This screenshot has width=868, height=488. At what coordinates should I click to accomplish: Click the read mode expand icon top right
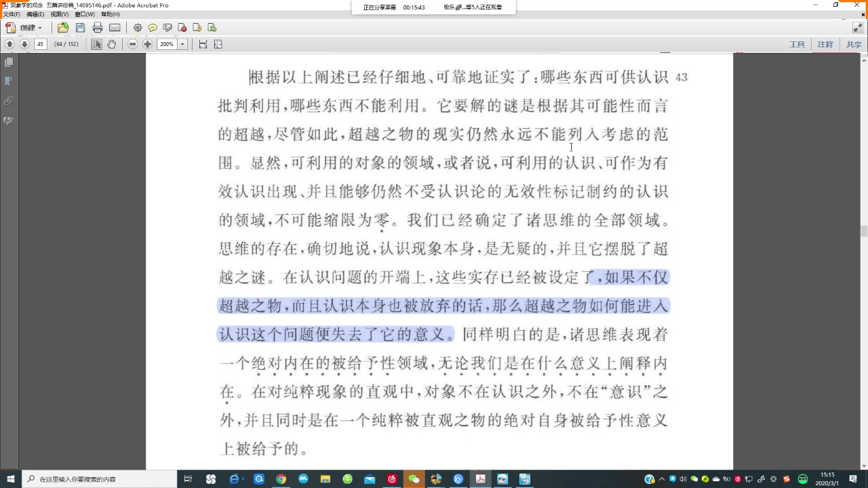[858, 28]
